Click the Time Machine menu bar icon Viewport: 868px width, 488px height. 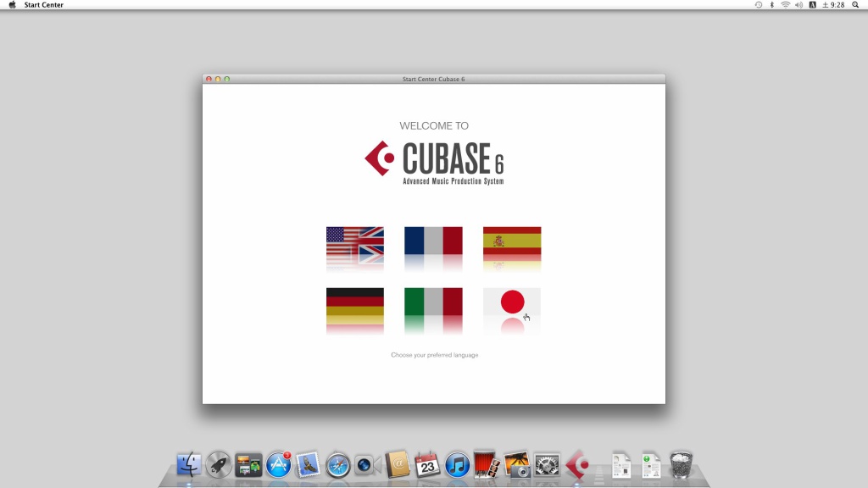759,5
